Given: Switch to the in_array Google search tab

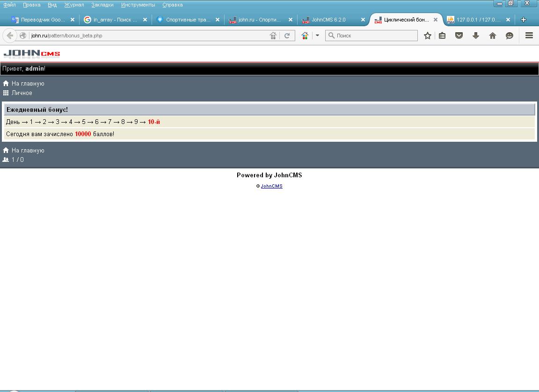Looking at the screenshot, I should 115,20.
